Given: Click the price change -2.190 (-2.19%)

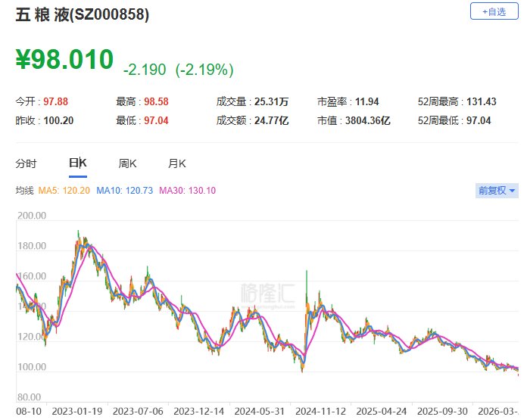Looking at the screenshot, I should [178, 70].
